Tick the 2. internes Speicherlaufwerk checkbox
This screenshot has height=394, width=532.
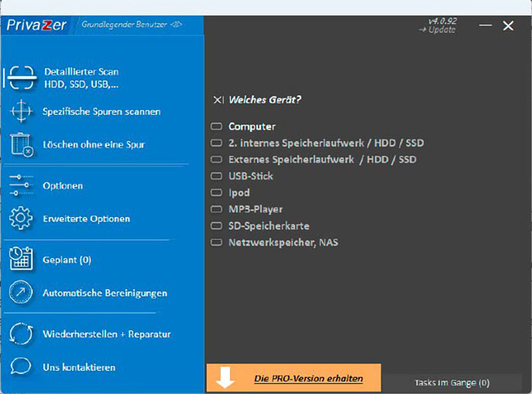pyautogui.click(x=216, y=142)
